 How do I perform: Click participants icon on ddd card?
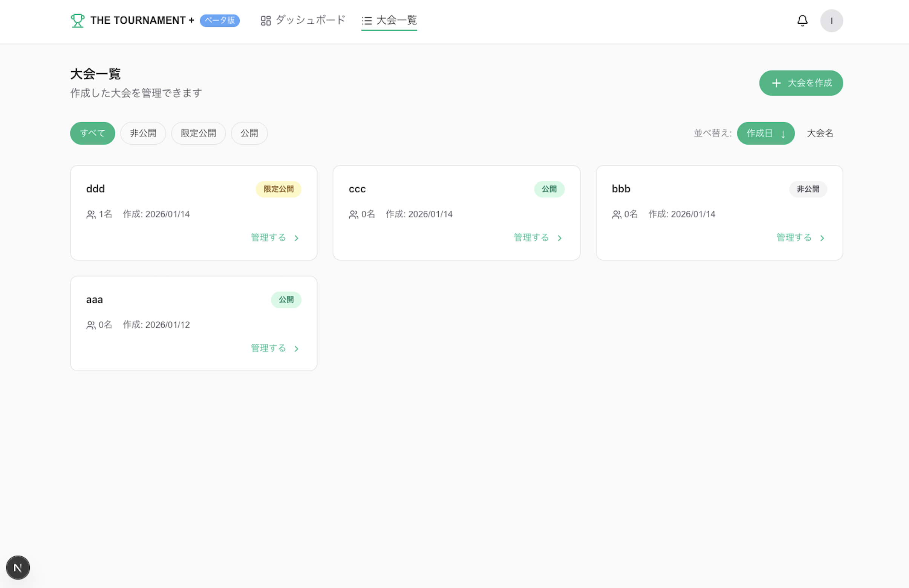pos(91,214)
